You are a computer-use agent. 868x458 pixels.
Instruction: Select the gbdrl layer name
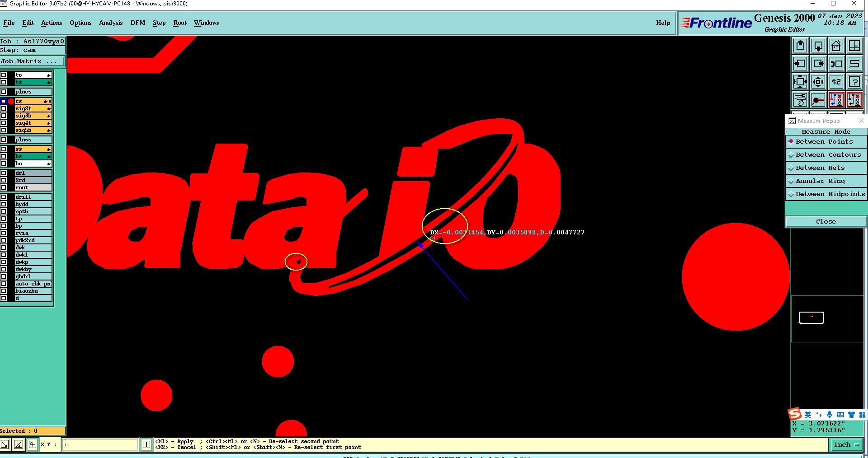point(33,276)
